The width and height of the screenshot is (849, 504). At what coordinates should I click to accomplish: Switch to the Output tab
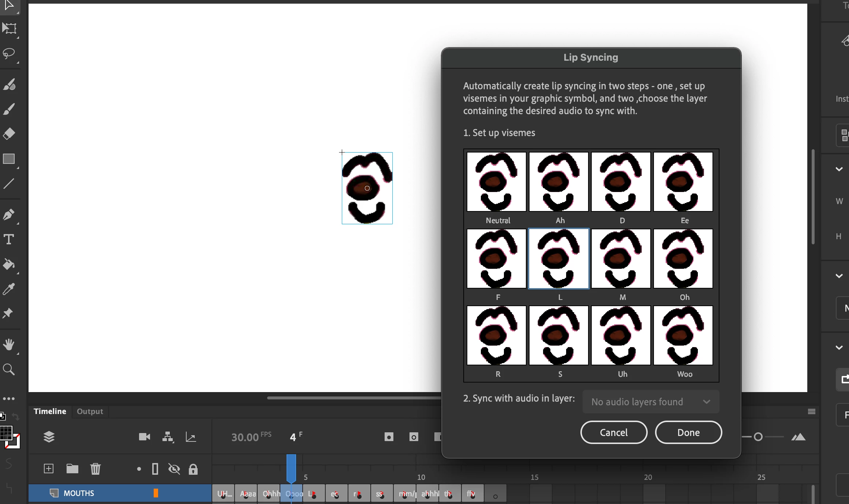(90, 411)
